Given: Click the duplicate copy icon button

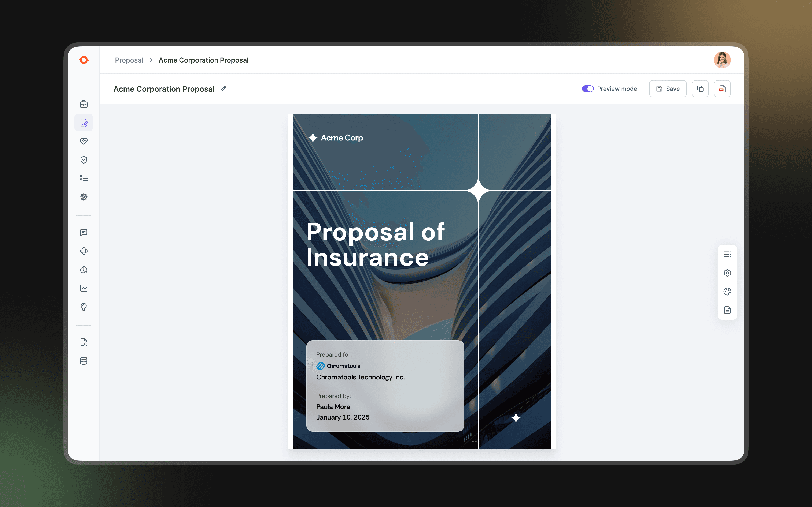Looking at the screenshot, I should [x=700, y=89].
